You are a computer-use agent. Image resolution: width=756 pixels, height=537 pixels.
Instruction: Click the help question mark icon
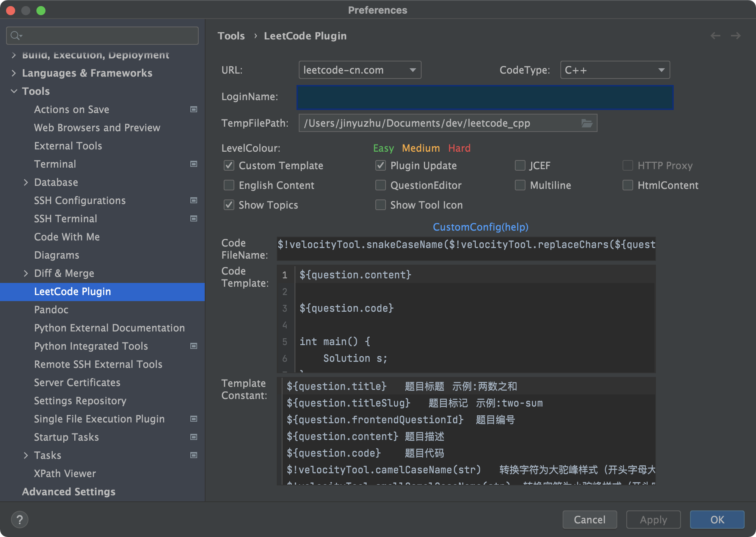(x=20, y=520)
